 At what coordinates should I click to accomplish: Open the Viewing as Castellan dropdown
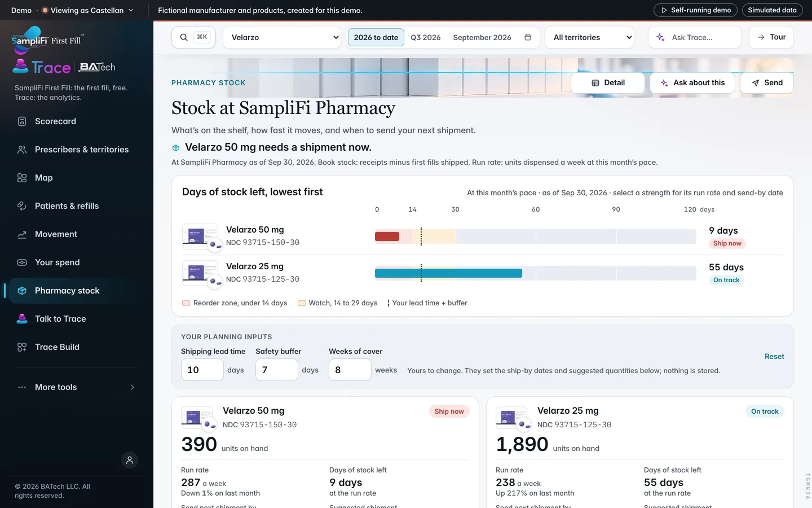point(87,10)
